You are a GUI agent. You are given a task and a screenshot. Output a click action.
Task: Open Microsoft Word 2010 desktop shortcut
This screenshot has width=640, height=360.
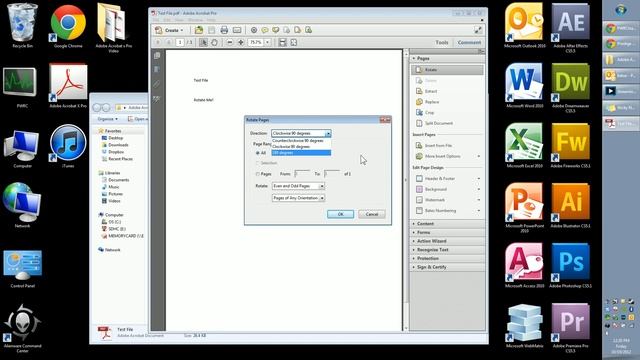click(x=524, y=86)
